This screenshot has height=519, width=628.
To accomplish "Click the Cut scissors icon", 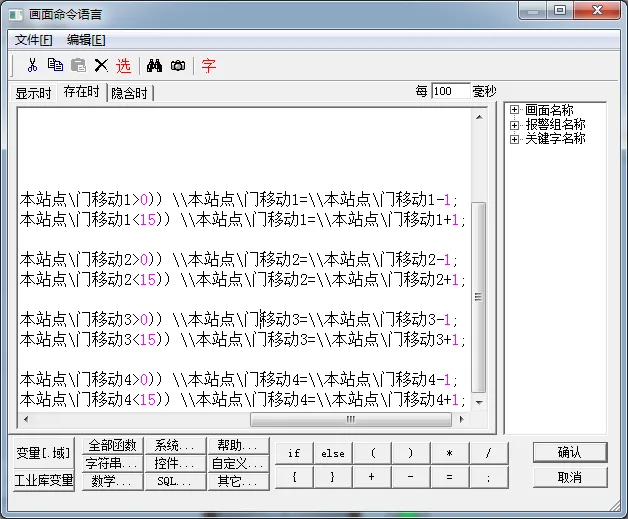I will (x=32, y=65).
